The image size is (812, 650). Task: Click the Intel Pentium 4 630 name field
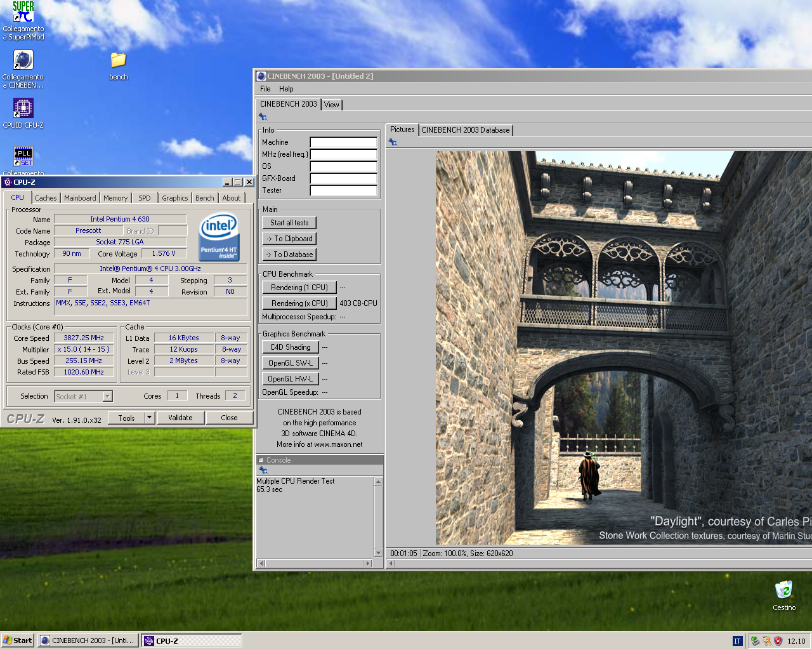(120, 219)
